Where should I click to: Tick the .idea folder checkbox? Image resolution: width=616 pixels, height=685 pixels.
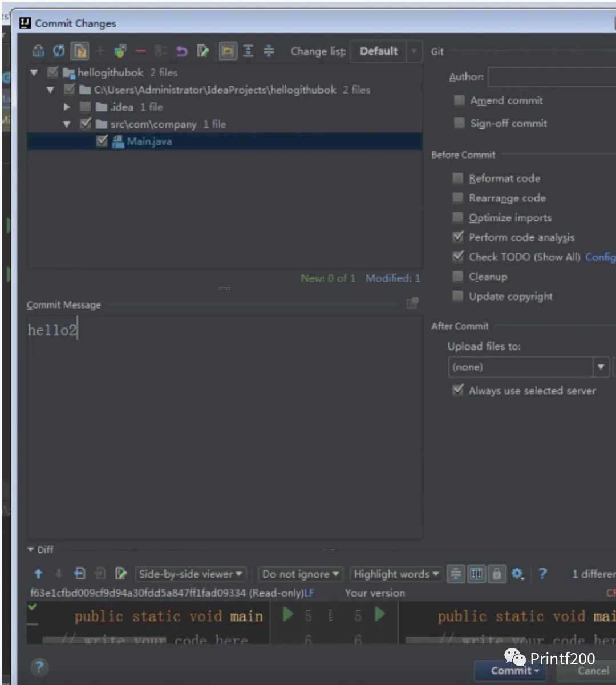click(x=86, y=107)
